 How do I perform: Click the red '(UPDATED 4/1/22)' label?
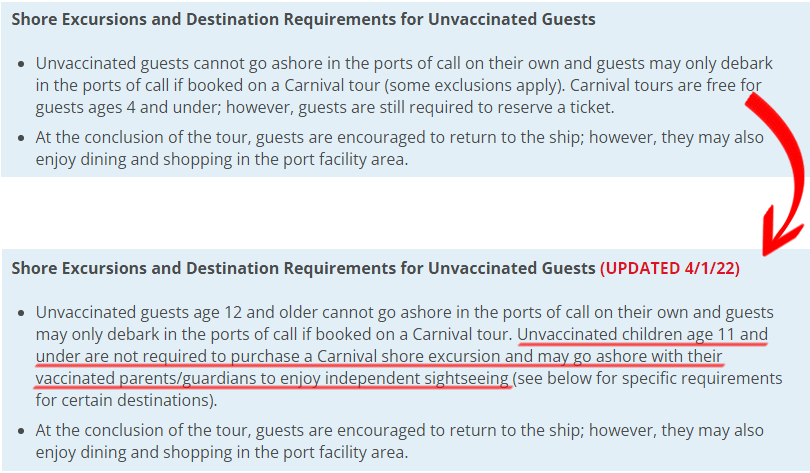(669, 269)
